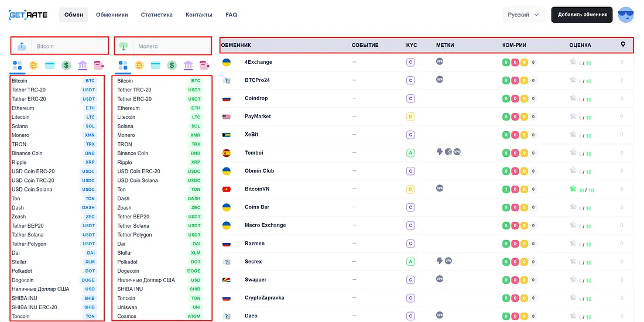Open the Обмен tab
The image size is (644, 322).
pos(74,15)
